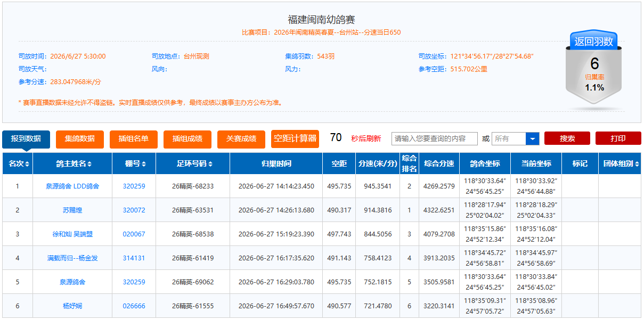Click combined speed value 4322.6251
This screenshot has width=644, height=320.
(x=439, y=210)
